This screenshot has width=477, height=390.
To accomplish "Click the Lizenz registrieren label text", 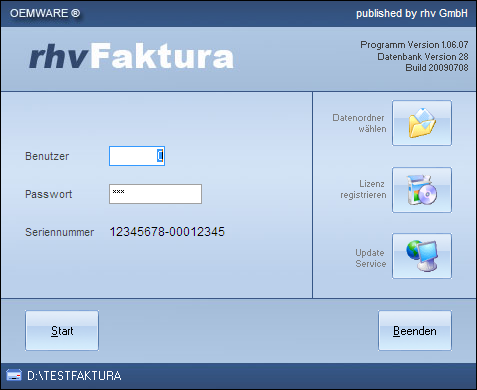I will [363, 189].
